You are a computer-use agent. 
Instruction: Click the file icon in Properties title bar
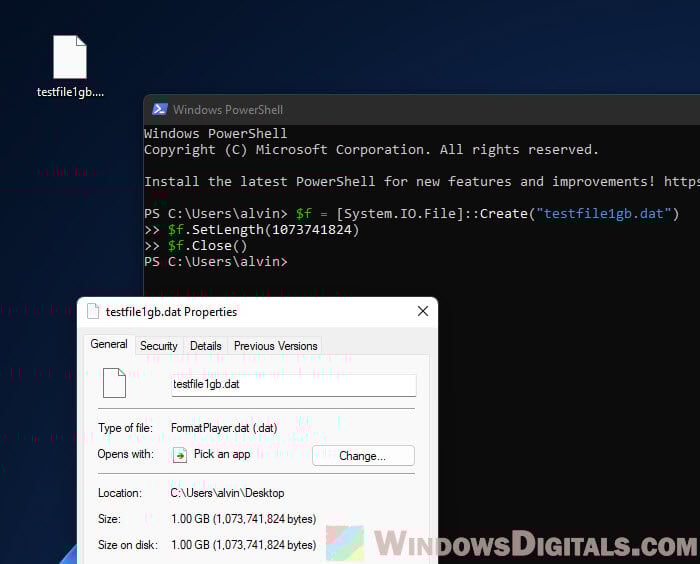pyautogui.click(x=93, y=311)
